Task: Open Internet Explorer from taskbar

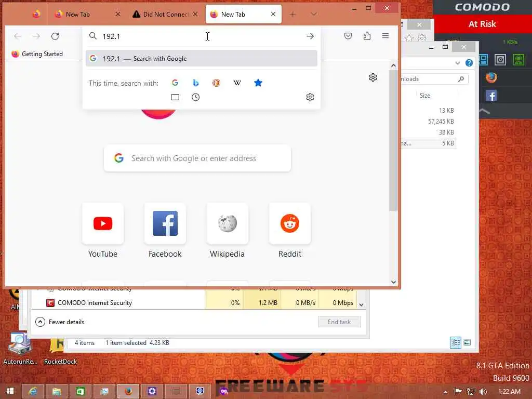Action: 33,391
